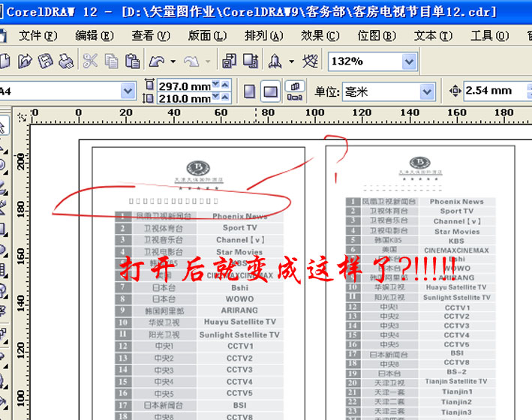This screenshot has width=532, height=420.
Task: Click "Huayu Satellite TV" on left page
Action: [240, 322]
